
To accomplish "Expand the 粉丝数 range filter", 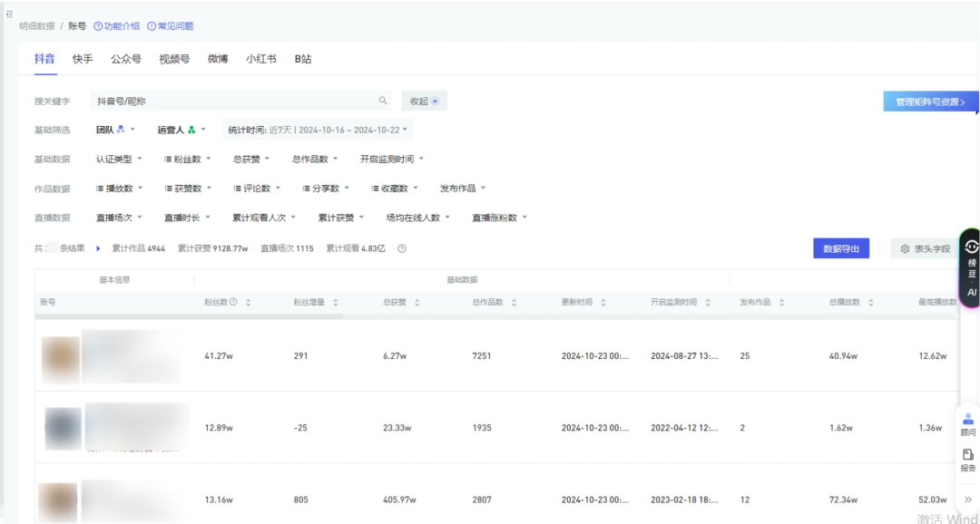I will point(188,160).
